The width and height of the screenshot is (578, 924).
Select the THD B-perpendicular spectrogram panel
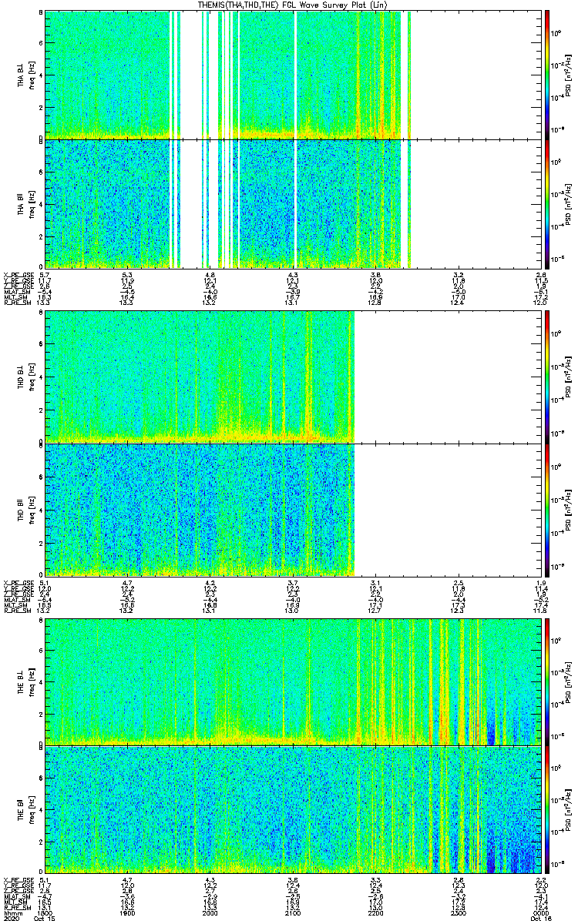199,377
